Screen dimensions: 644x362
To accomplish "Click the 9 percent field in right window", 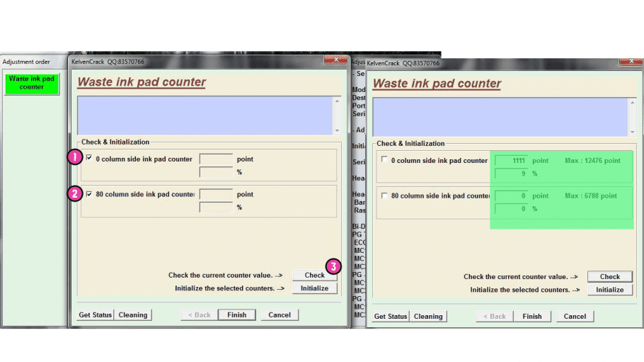I will coord(512,174).
